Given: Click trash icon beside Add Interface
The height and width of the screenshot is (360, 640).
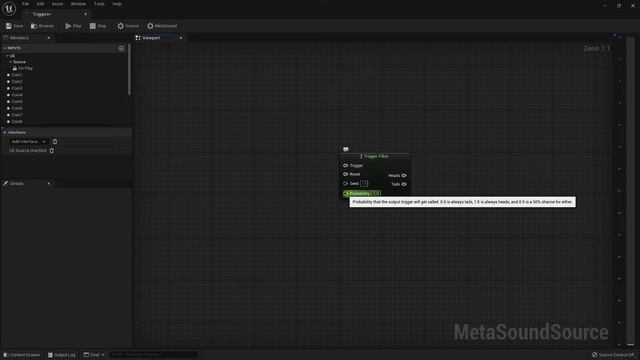Looking at the screenshot, I should (x=55, y=142).
